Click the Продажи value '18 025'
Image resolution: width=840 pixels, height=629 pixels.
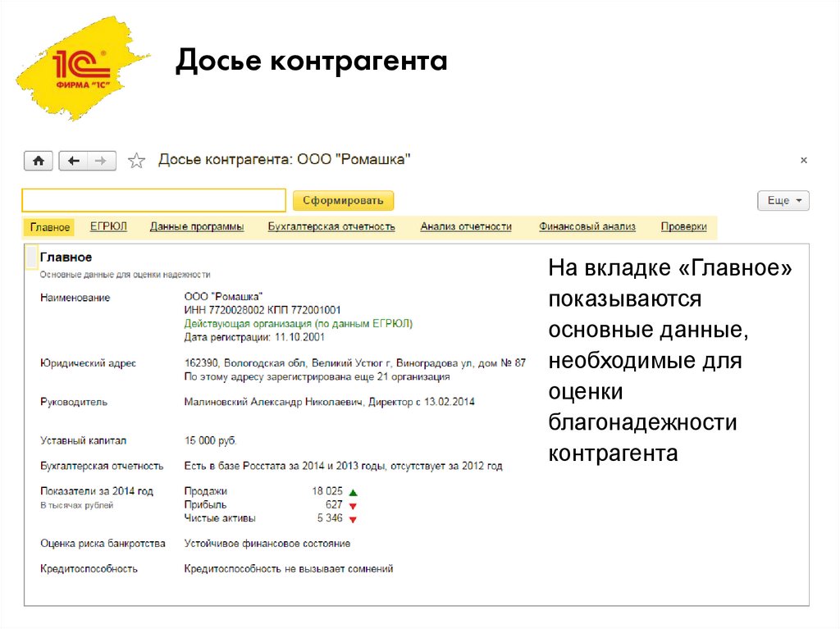coord(327,490)
